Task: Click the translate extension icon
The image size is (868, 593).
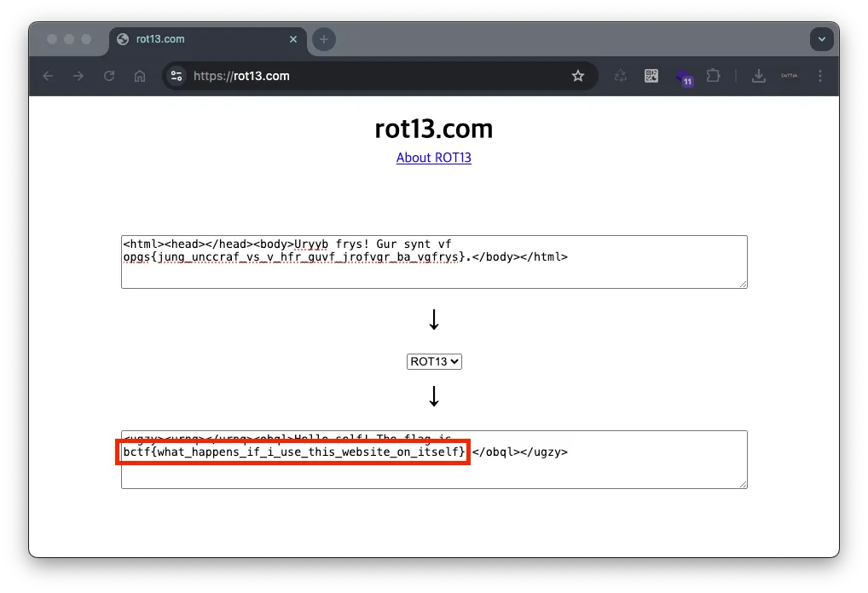Action: tap(621, 76)
